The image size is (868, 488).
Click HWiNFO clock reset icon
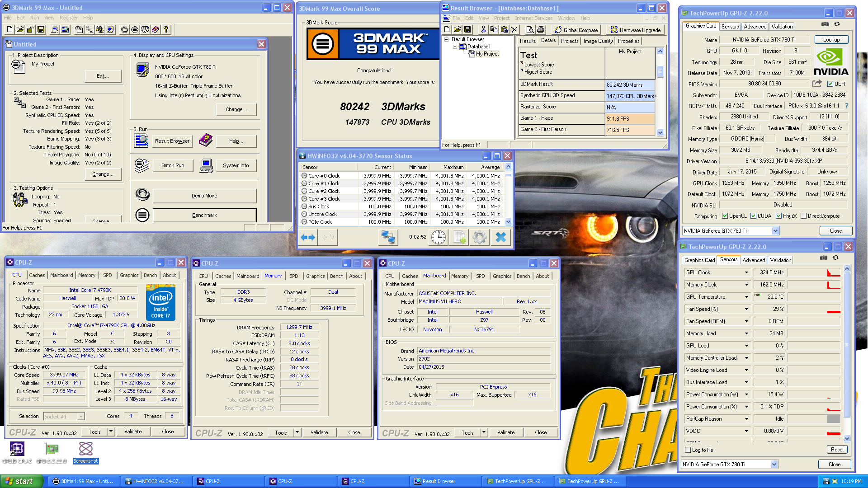(x=439, y=237)
